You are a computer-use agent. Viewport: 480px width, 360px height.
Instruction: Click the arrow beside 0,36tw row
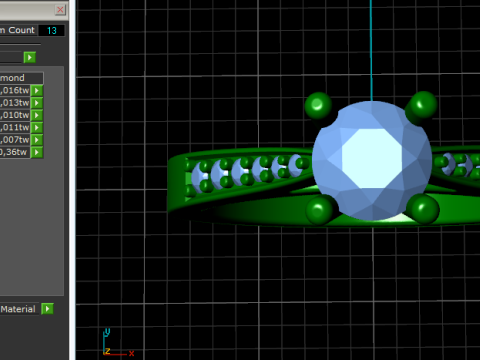click(37, 152)
